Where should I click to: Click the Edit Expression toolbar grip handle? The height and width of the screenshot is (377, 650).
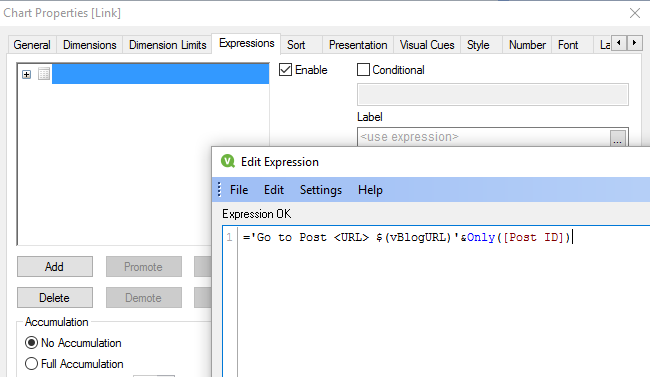point(219,190)
